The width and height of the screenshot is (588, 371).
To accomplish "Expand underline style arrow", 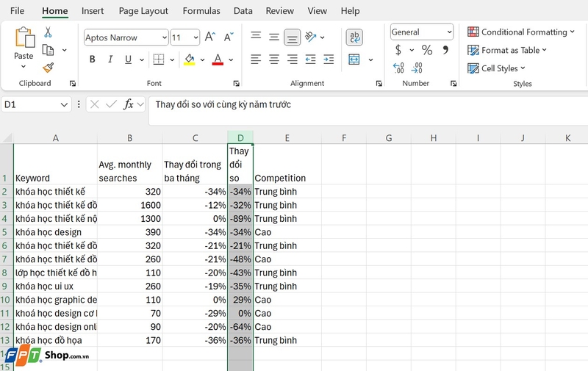I will click(142, 60).
